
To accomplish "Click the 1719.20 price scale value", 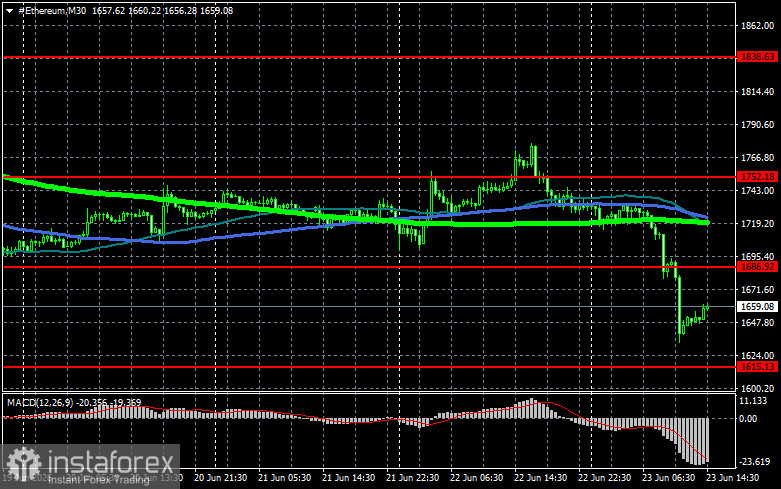I will (758, 224).
